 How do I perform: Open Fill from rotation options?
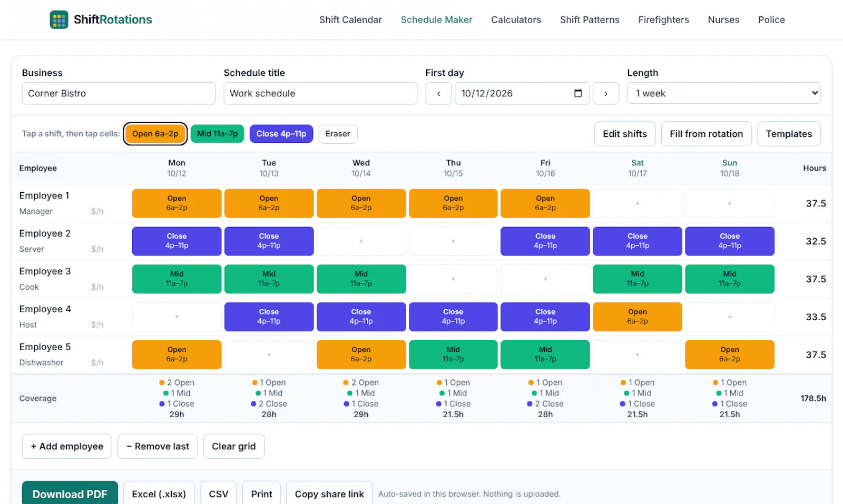706,134
